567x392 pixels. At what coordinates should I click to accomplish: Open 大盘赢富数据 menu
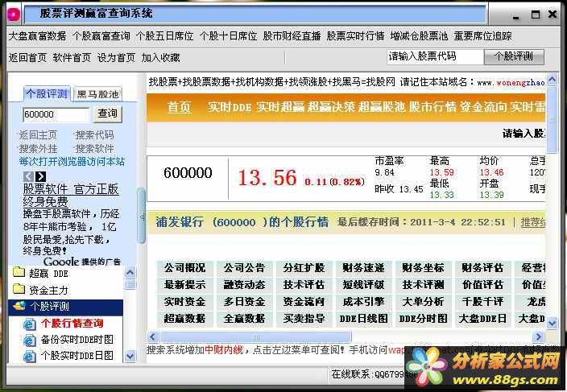coord(37,36)
